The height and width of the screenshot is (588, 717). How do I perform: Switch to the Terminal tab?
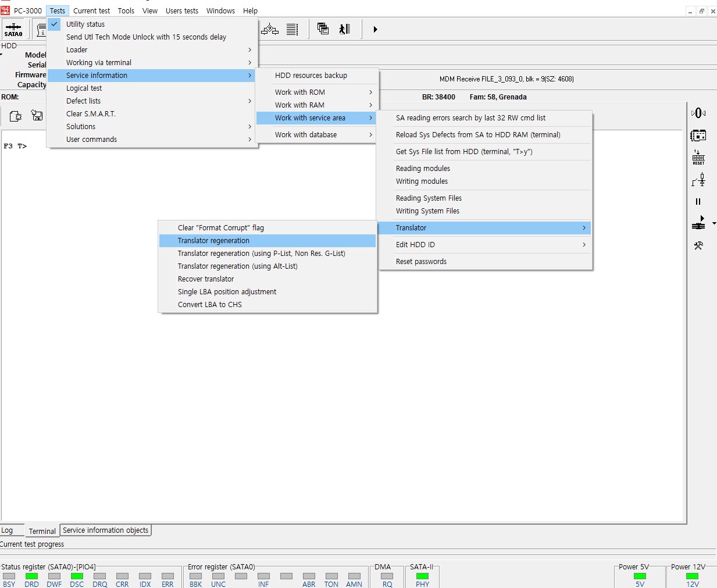click(42, 531)
